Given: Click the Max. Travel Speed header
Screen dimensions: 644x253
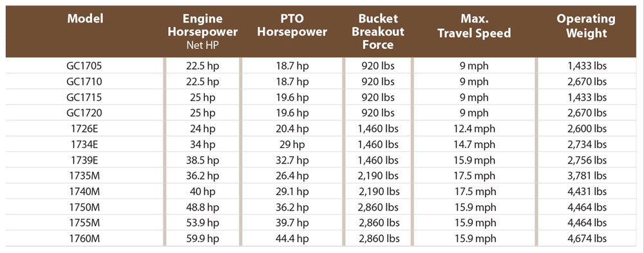Looking at the screenshot, I should pos(474,26).
